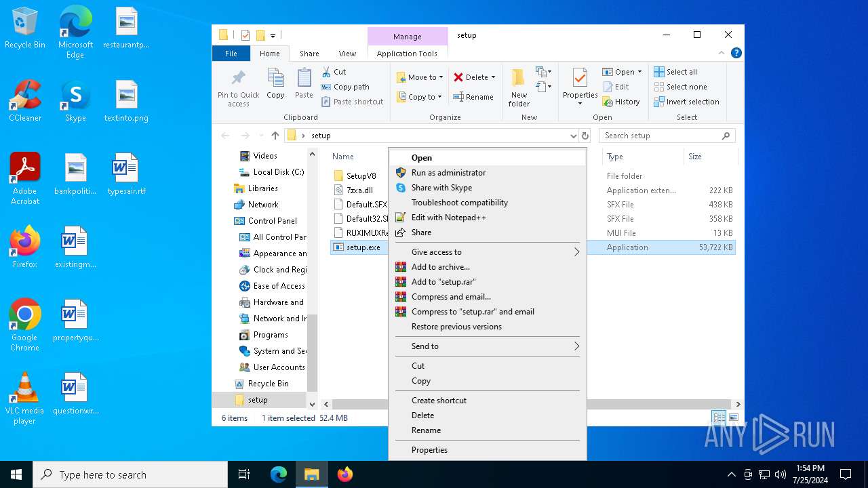The width and height of the screenshot is (868, 488).
Task: Open the Application Tools tab
Action: coord(407,54)
